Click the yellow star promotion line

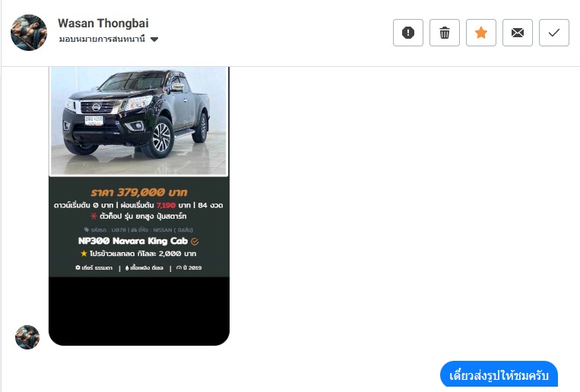[138, 254]
